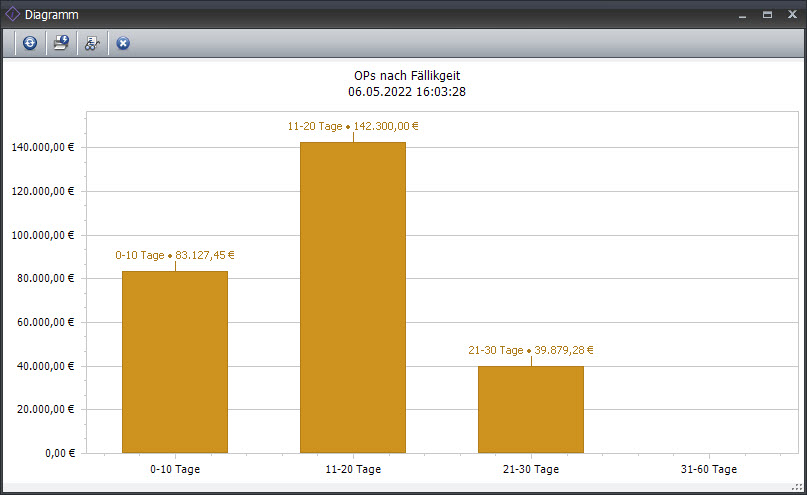Click the 39.879,28 € data label
The width and height of the screenshot is (807, 495).
point(531,350)
